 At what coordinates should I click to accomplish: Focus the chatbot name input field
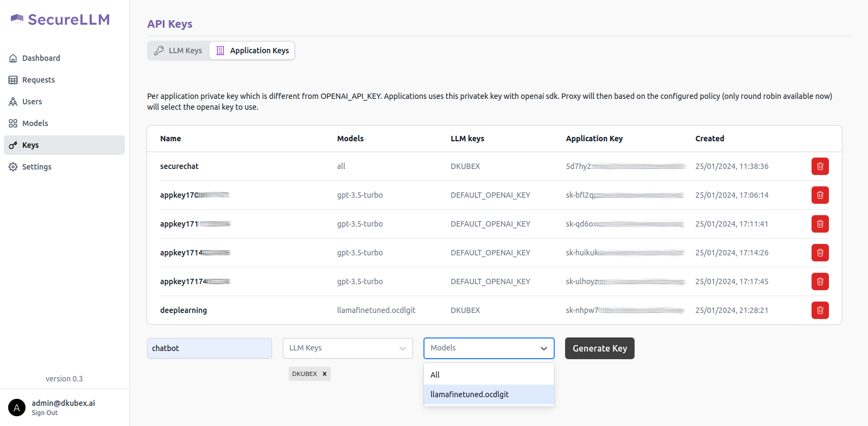(209, 348)
